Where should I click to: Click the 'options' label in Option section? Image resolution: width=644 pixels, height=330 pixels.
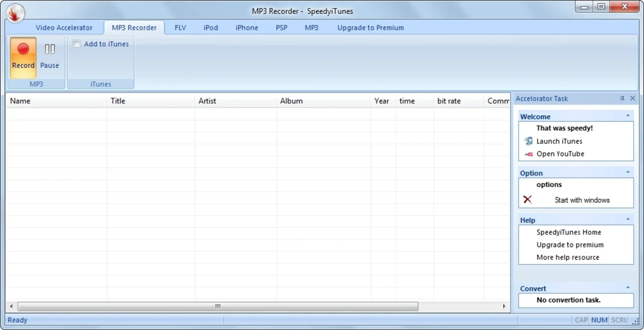click(549, 185)
